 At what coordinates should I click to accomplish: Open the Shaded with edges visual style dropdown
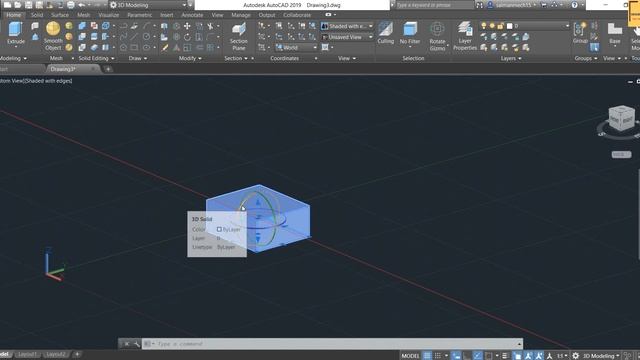pyautogui.click(x=347, y=26)
